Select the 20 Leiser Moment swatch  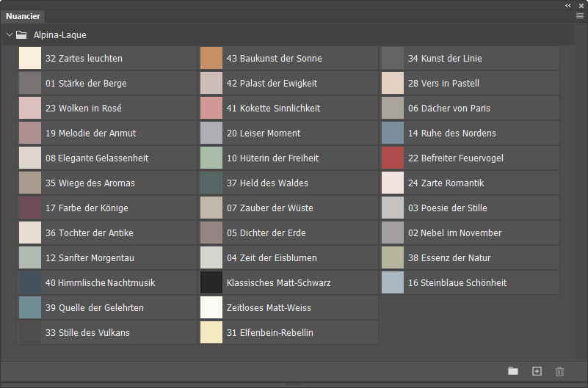[211, 133]
